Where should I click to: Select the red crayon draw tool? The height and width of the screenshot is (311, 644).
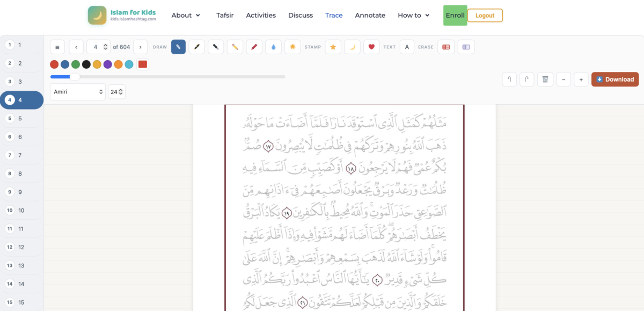coord(254,47)
